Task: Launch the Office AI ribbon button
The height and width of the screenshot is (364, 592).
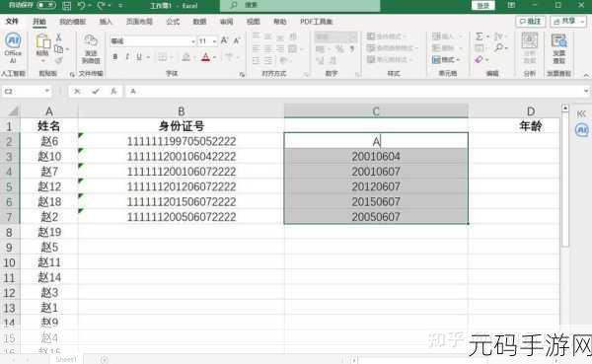Action: point(13,48)
